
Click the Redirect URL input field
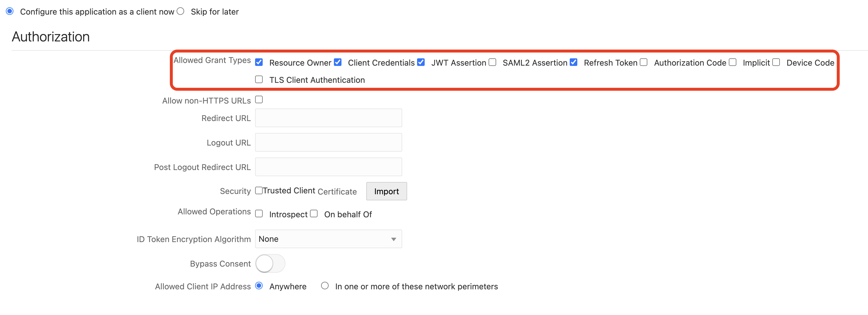tap(328, 118)
